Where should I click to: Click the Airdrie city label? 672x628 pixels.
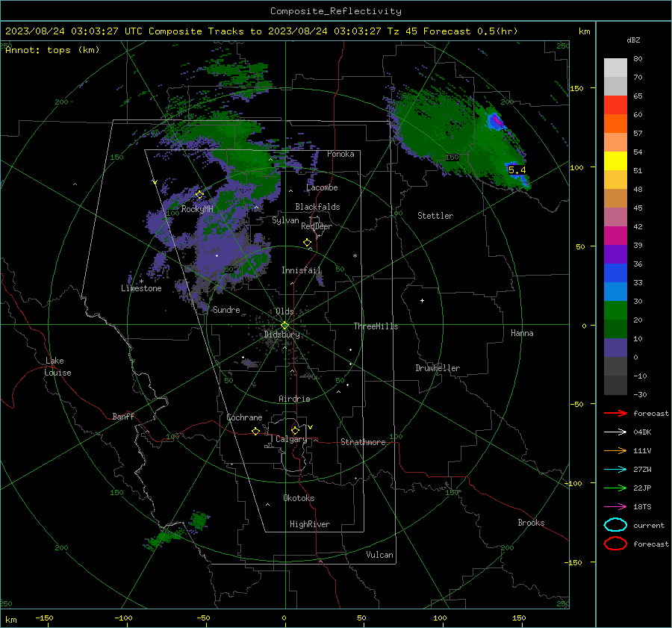294,399
